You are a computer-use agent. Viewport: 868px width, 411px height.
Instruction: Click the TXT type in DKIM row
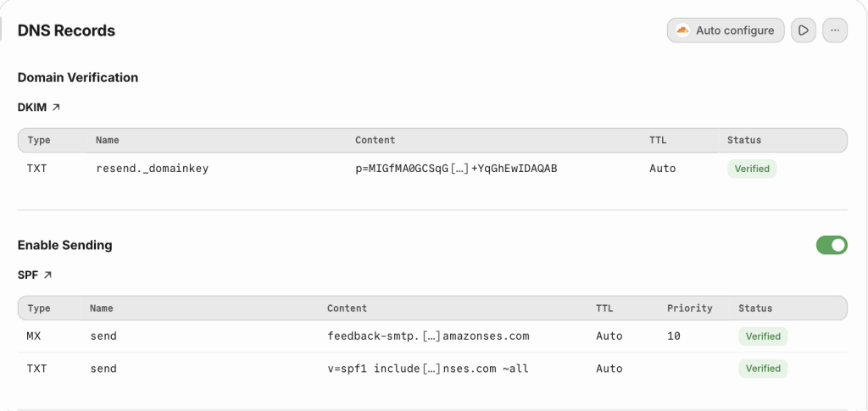click(37, 169)
